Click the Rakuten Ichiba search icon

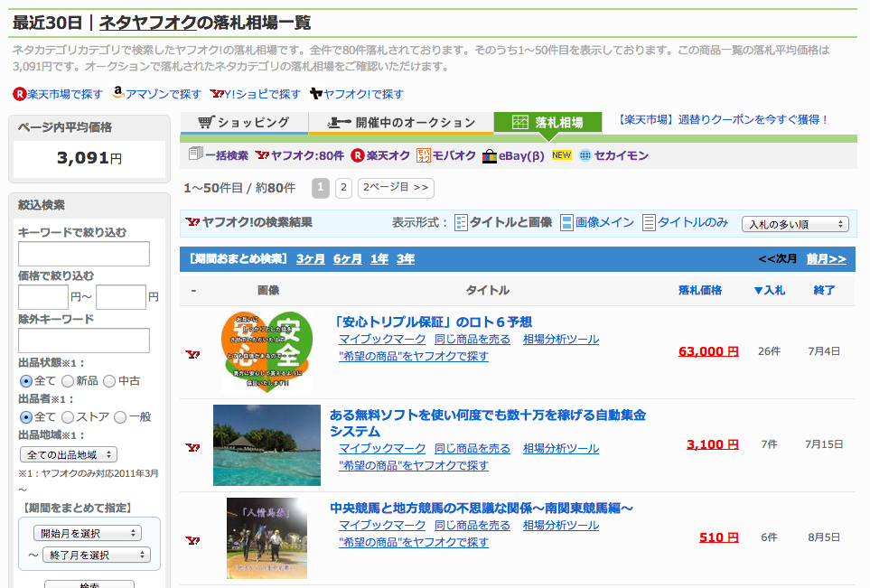point(20,94)
